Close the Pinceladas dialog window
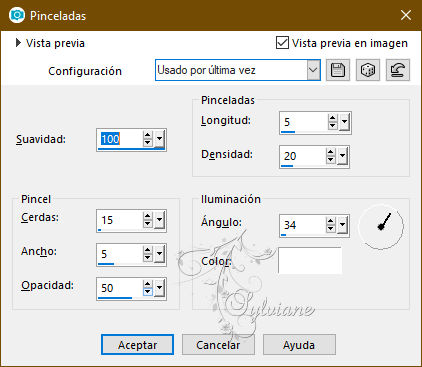Image resolution: width=422 pixels, height=367 pixels. (406, 15)
